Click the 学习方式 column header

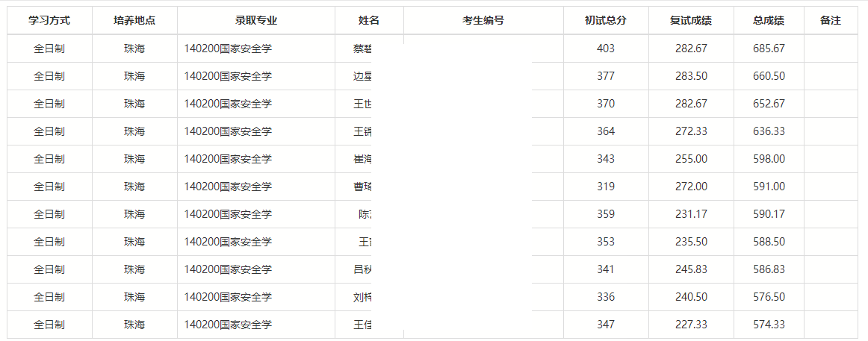point(49,21)
